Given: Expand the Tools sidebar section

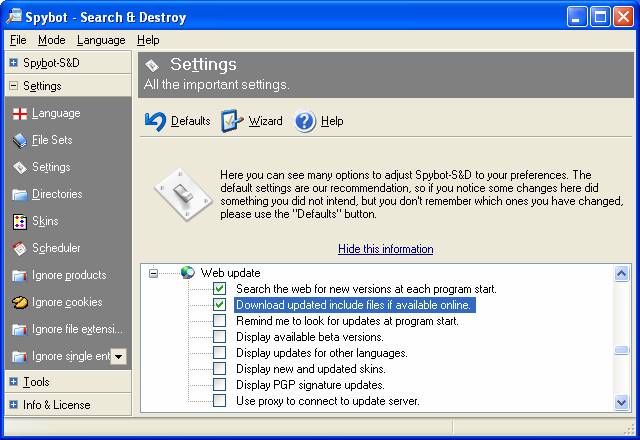Looking at the screenshot, I should (x=13, y=382).
